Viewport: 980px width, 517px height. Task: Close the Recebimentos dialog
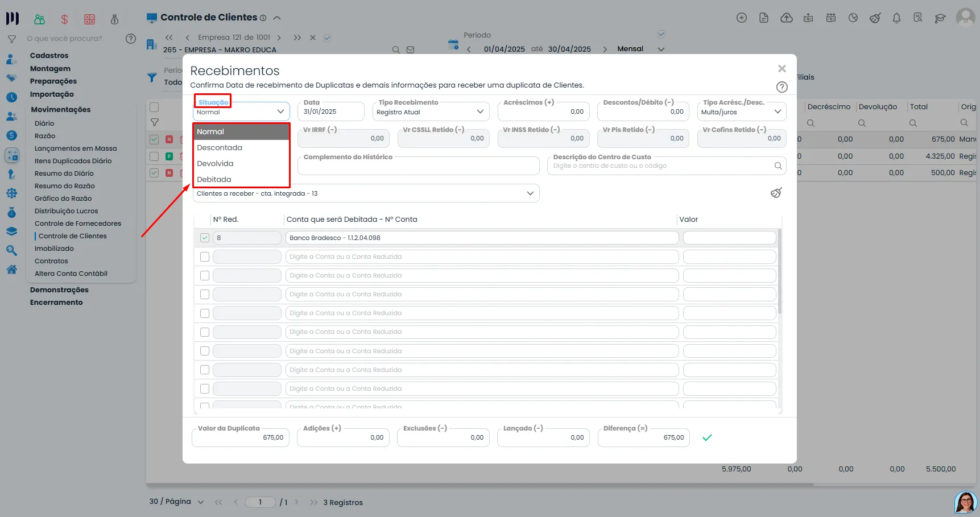(x=782, y=69)
